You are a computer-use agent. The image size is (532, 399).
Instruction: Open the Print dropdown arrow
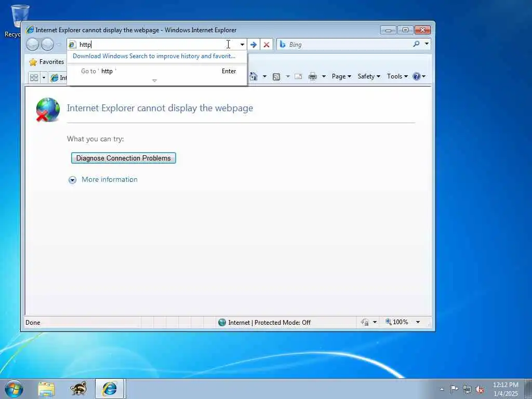tap(324, 76)
